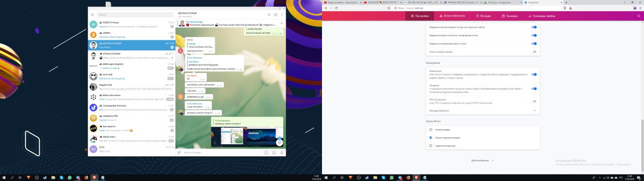Switch to the Настройки tab in Brave settings
Viewport: 644px width, 181px height.
coord(420,16)
